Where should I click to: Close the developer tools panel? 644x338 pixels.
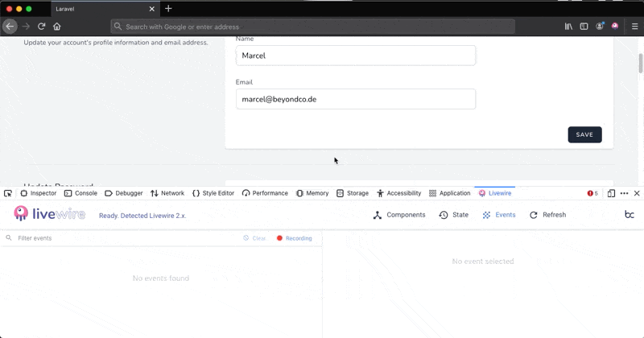click(637, 193)
